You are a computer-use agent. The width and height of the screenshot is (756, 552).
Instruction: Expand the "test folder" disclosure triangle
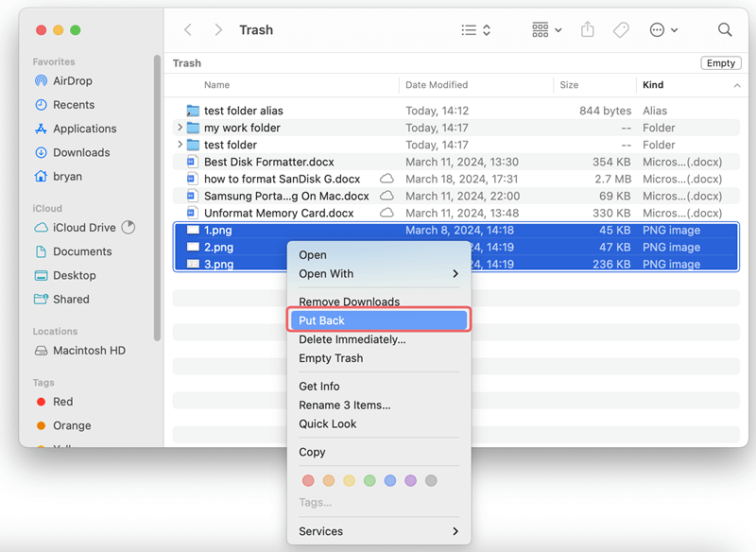point(182,145)
